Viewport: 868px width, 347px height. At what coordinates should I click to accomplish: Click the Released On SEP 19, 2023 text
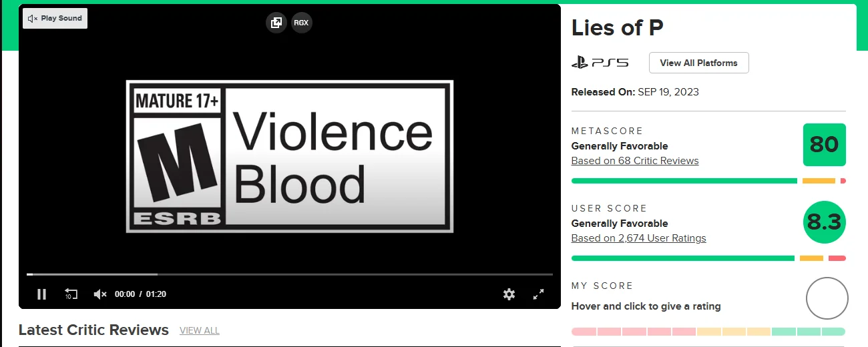pyautogui.click(x=635, y=92)
